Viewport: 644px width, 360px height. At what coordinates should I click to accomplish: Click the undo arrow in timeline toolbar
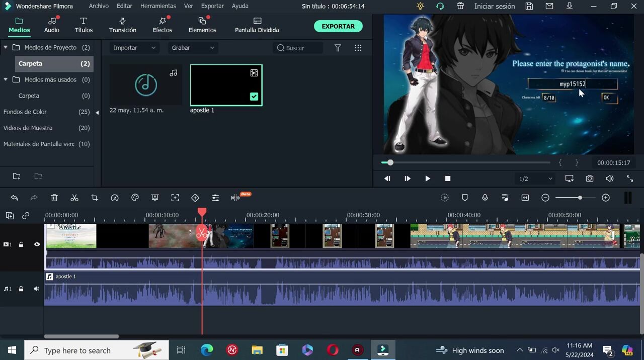coord(14,198)
